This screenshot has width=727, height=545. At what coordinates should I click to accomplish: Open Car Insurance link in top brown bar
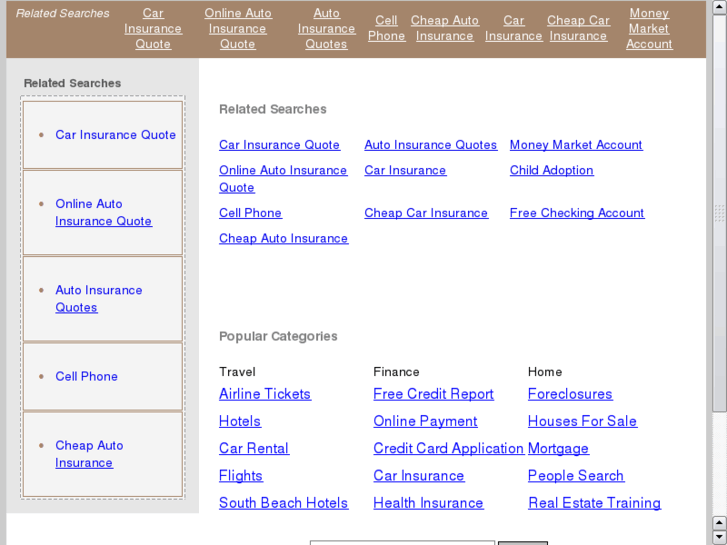point(514,28)
